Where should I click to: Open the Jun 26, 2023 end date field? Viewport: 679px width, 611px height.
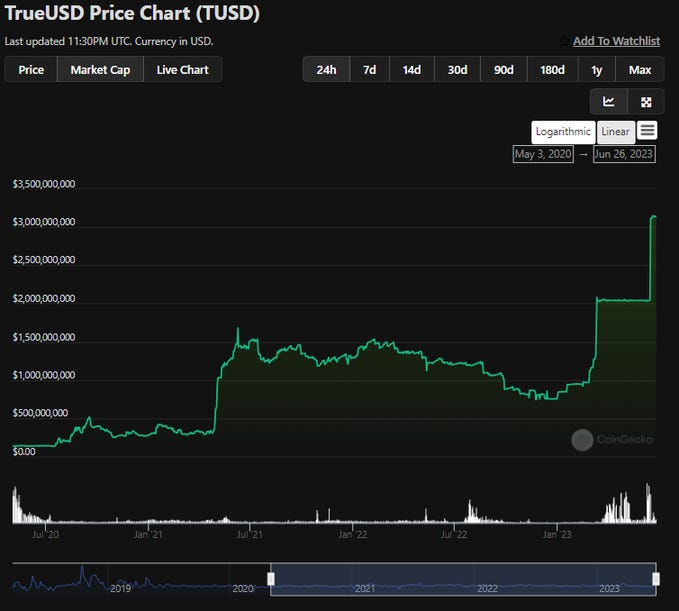coord(624,154)
